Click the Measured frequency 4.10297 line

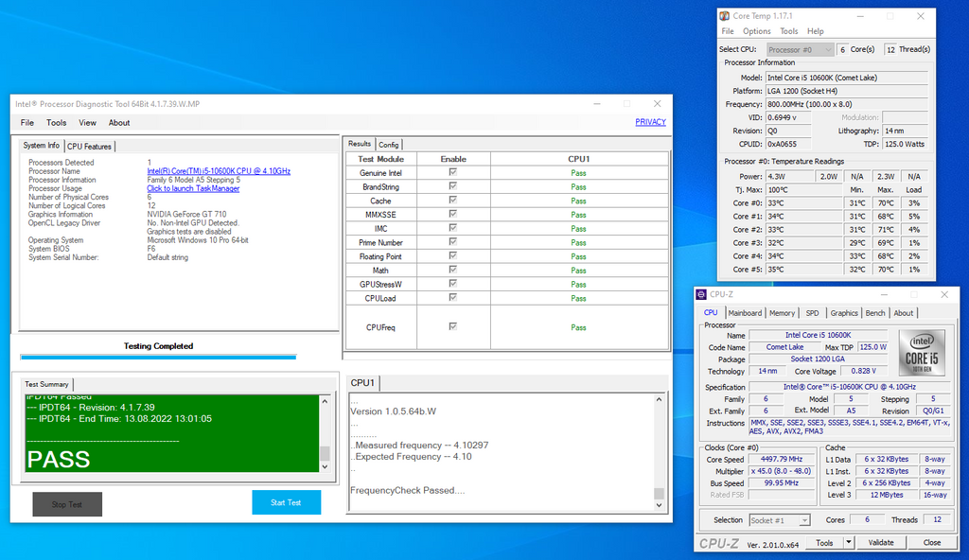[x=419, y=445]
